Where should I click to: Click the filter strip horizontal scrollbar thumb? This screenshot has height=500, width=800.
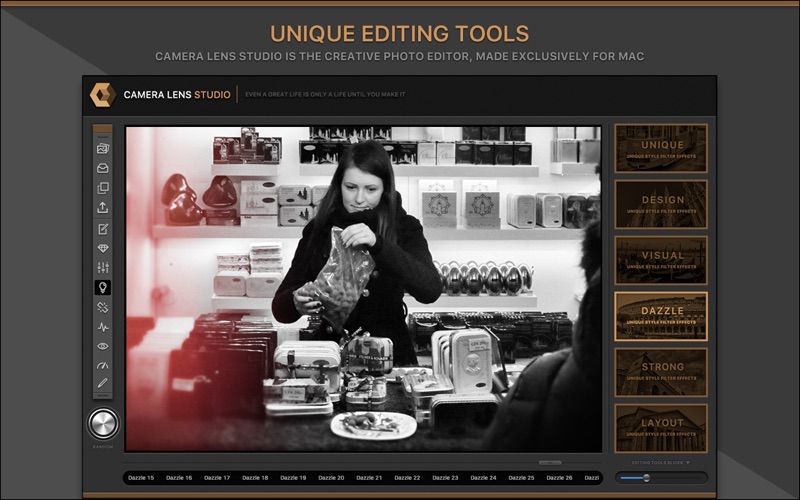[x=551, y=463]
